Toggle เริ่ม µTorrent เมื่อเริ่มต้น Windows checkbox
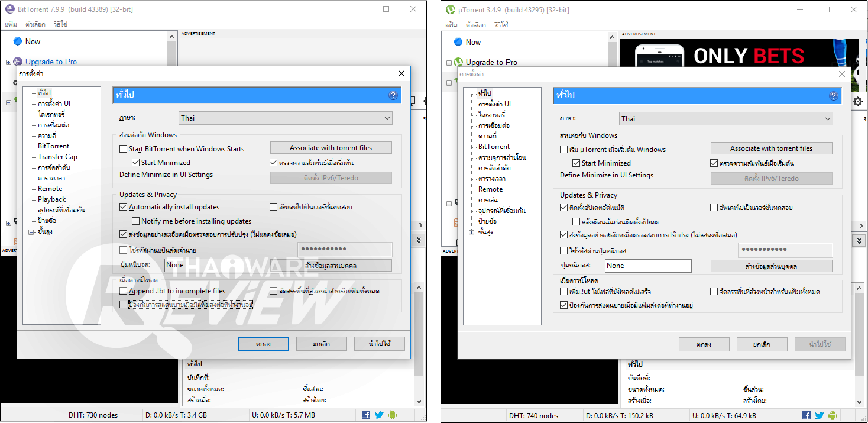This screenshot has width=868, height=423. [x=564, y=150]
